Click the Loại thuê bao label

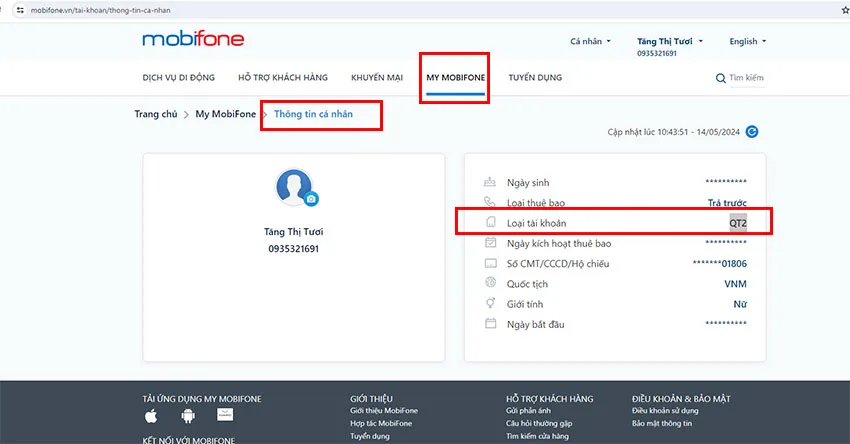point(536,203)
